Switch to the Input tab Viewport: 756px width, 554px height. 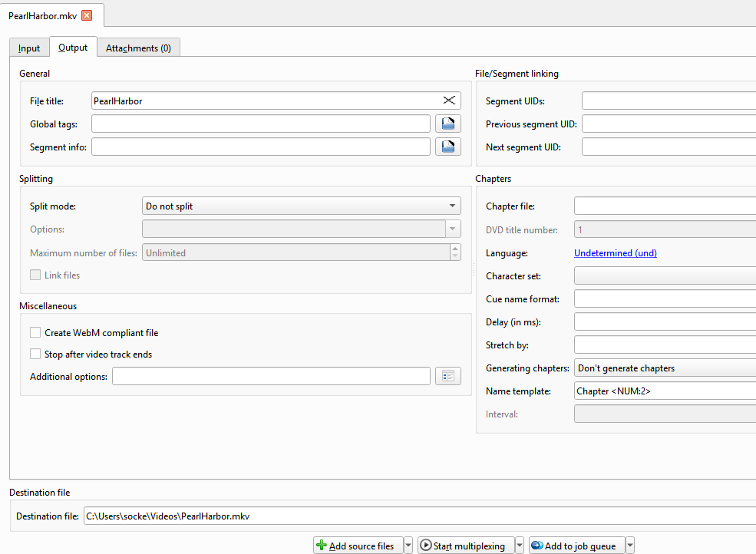(x=29, y=48)
